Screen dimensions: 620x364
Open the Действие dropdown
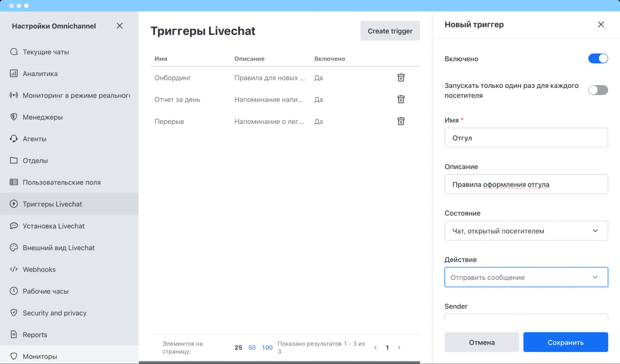pos(526,277)
